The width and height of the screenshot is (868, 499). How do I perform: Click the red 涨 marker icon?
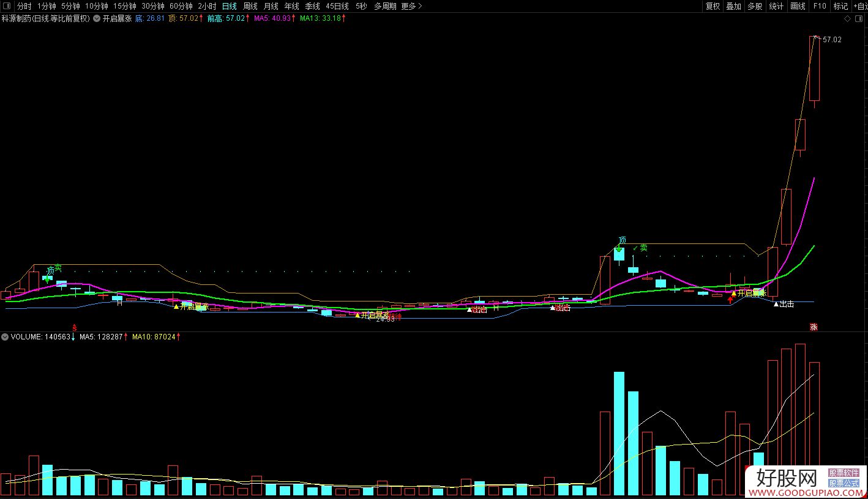point(814,327)
